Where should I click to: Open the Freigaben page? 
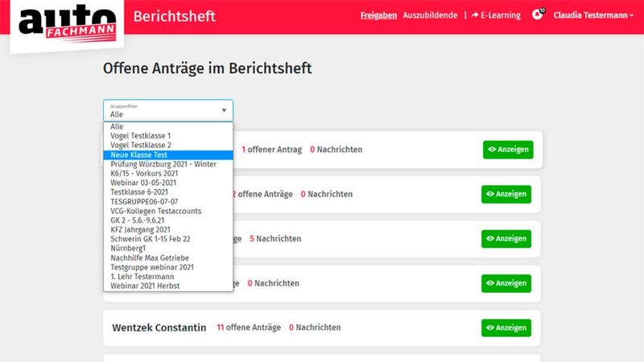click(378, 15)
